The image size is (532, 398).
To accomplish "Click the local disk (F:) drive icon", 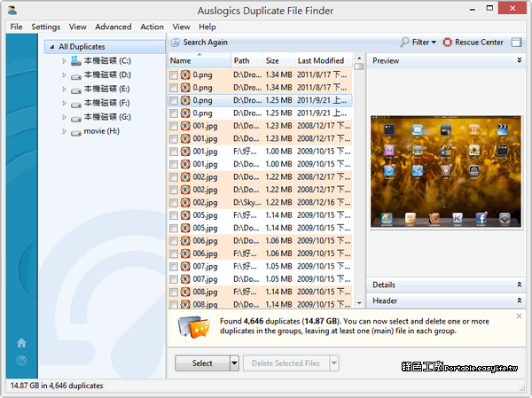I will click(75, 105).
